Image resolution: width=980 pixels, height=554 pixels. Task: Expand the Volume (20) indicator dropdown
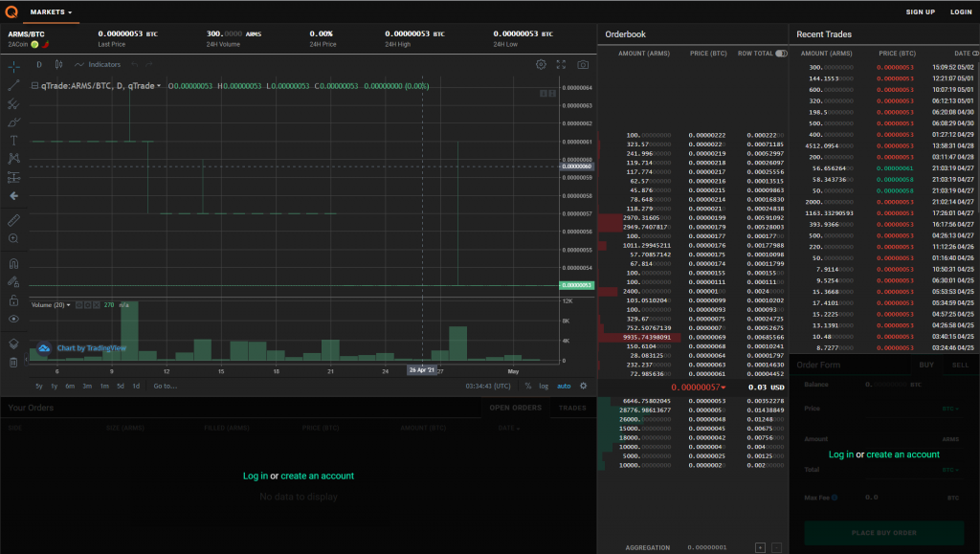point(68,305)
